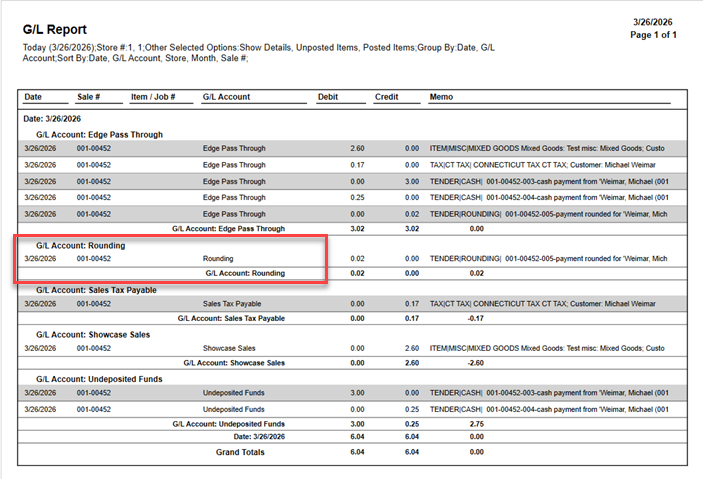The image size is (703, 479).
Task: Click the Showcase Sales group header
Action: click(93, 334)
